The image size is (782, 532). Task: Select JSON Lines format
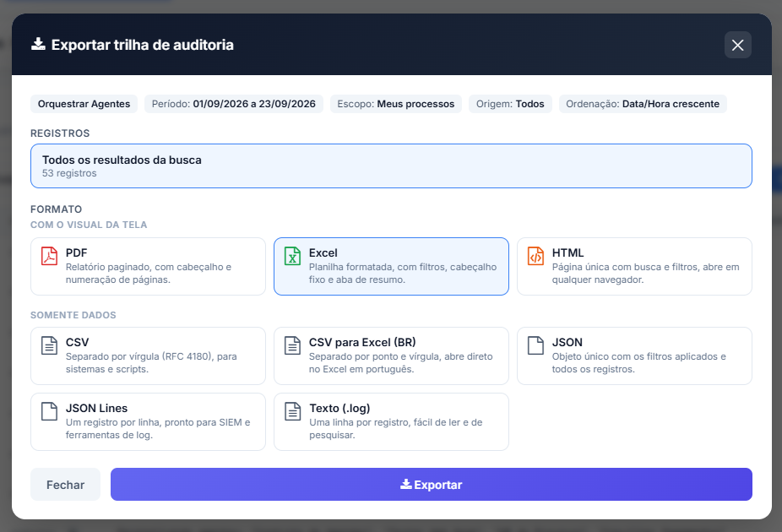(148, 422)
